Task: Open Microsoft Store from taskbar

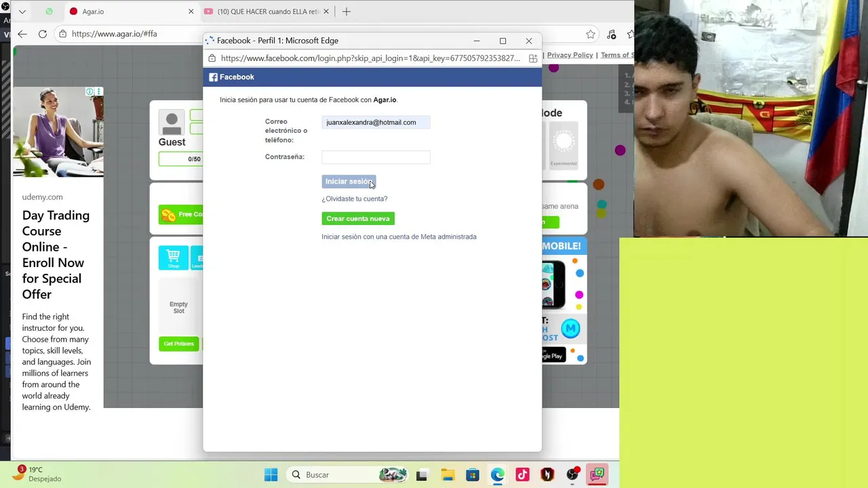Action: 472,474
